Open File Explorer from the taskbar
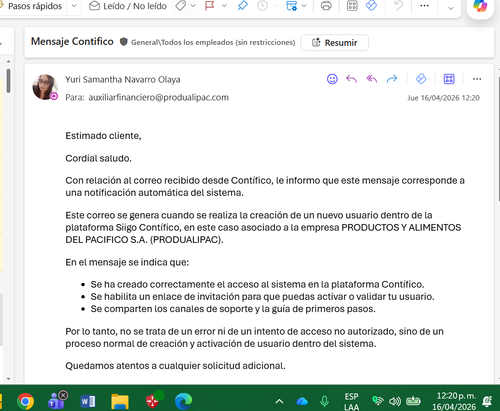This screenshot has width=500, height=411. [120, 401]
